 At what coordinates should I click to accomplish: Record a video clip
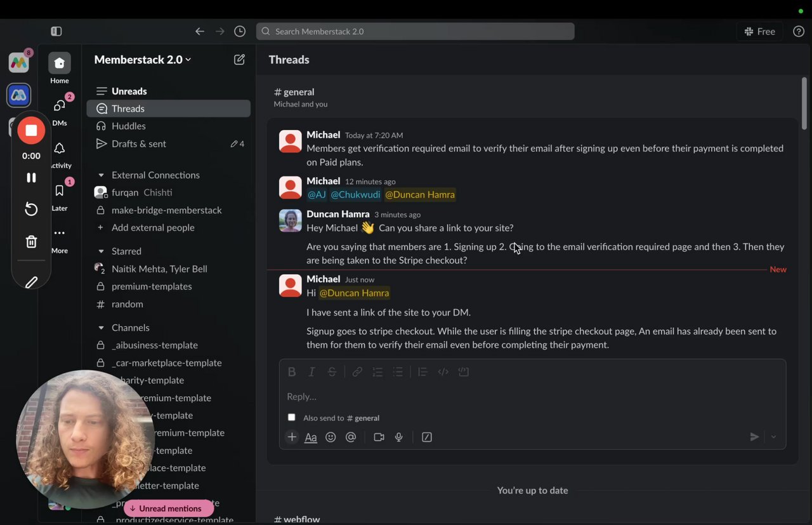[379, 437]
